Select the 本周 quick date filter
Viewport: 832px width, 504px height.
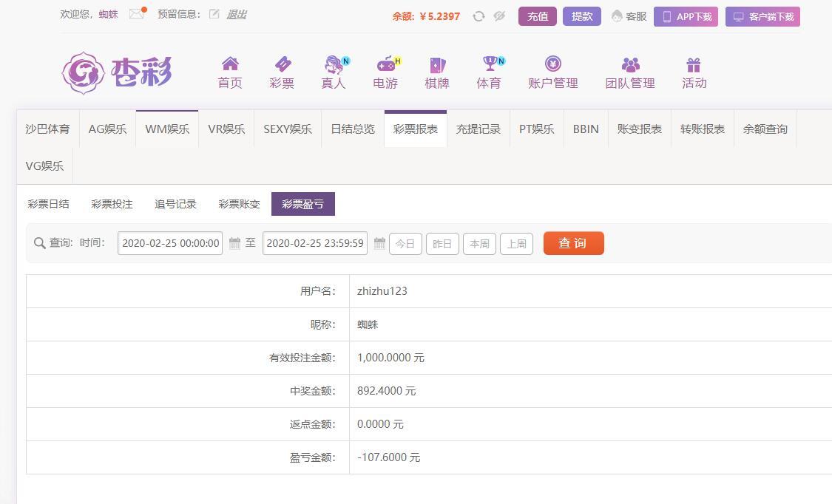coord(479,244)
